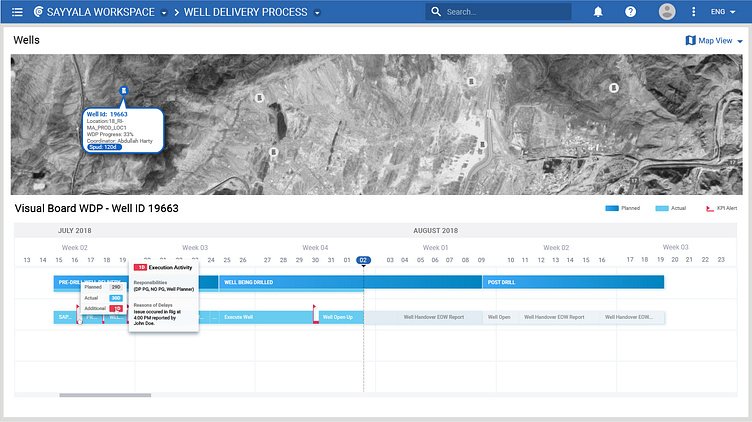Select the highlighted well 19663 map marker
Viewport: 752px width, 422px height.
124,91
